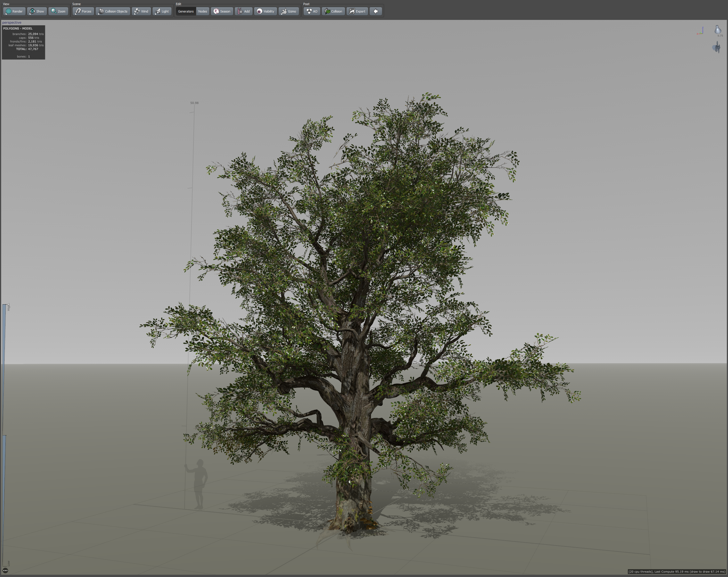Click the wind fan viewport gizmo
Screen dimensions: 728x577
pos(717,47)
